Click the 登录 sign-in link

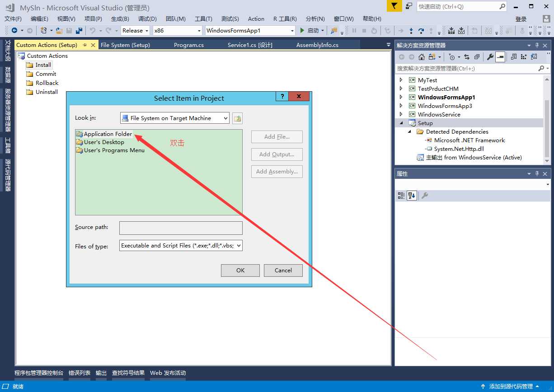pos(521,19)
